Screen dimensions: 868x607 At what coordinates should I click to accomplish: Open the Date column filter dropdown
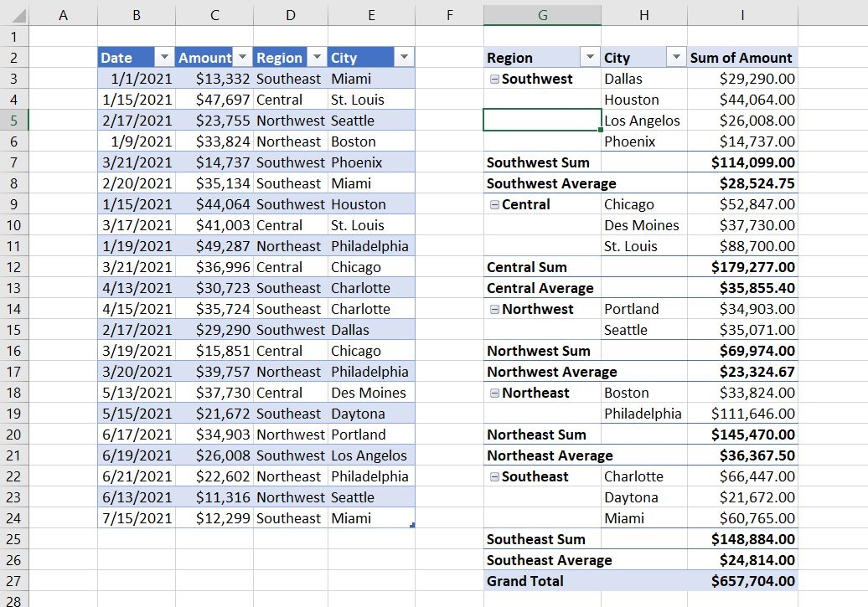tap(165, 58)
